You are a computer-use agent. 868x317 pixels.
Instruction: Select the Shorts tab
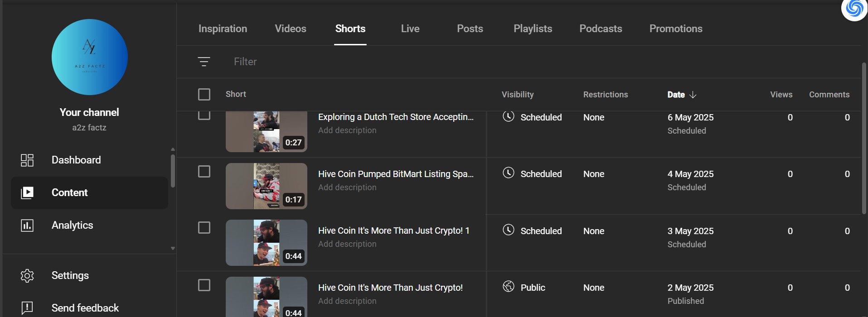click(350, 29)
